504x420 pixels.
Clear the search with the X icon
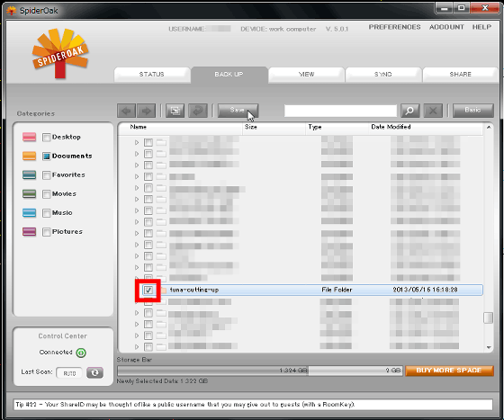coord(433,111)
